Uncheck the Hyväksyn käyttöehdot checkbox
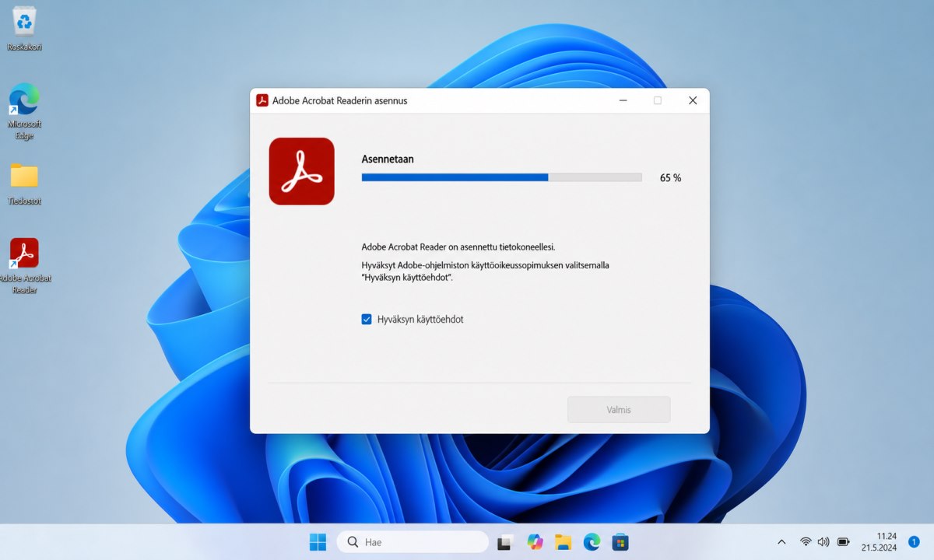This screenshot has width=934, height=560. tap(367, 319)
